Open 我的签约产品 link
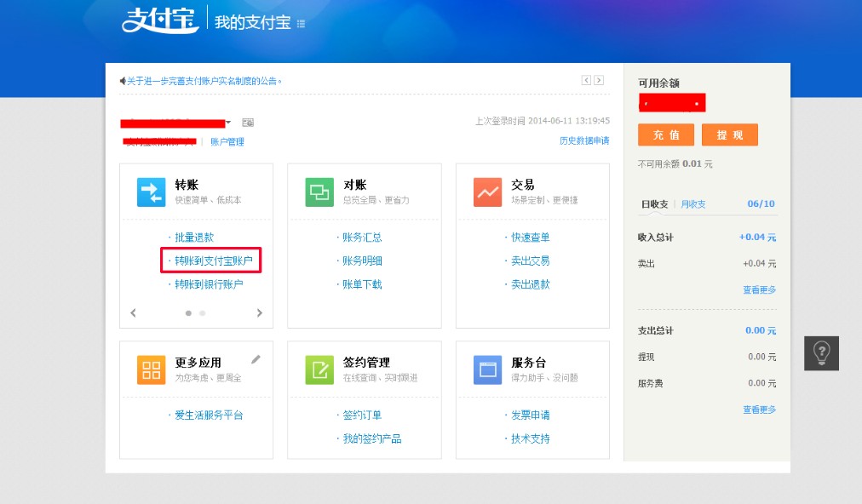The image size is (862, 504). click(372, 438)
